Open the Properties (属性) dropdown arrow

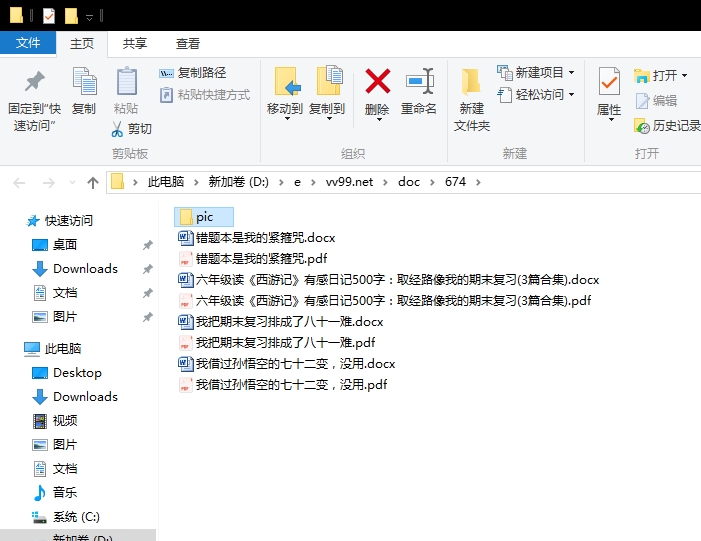[x=611, y=120]
